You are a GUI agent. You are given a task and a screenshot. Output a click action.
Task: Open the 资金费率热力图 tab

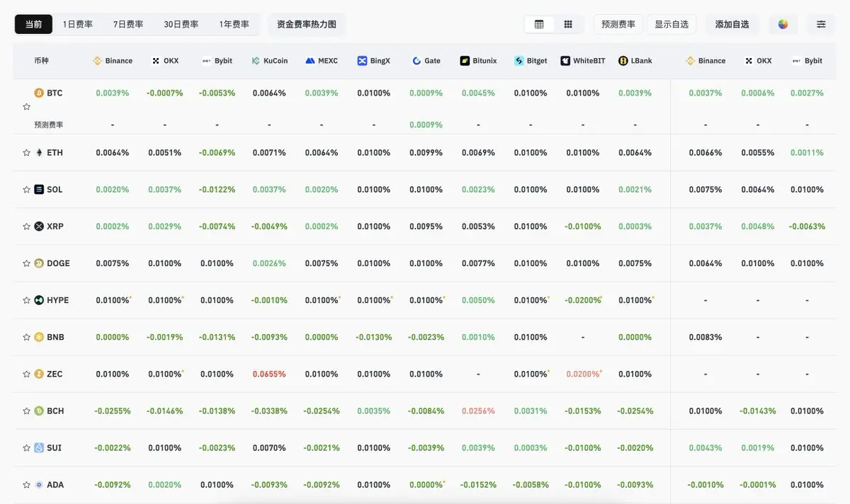[307, 24]
